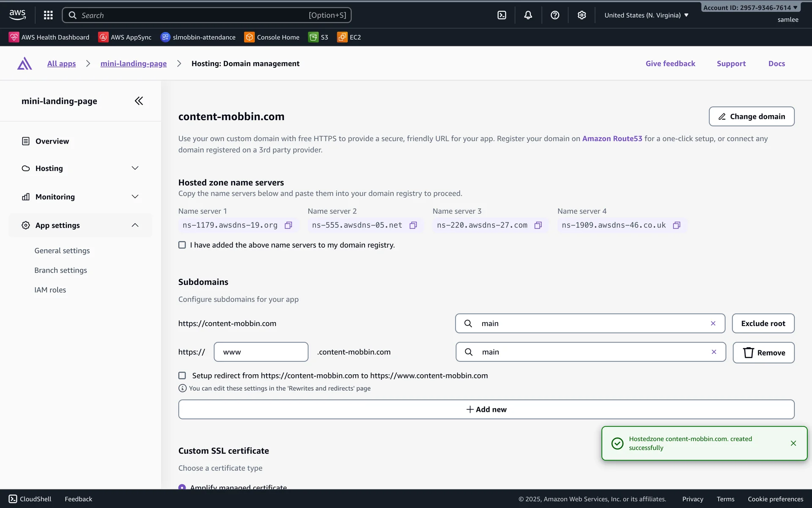812x508 pixels.
Task: Copy the ns-1909 name server 4 value
Action: (676, 225)
